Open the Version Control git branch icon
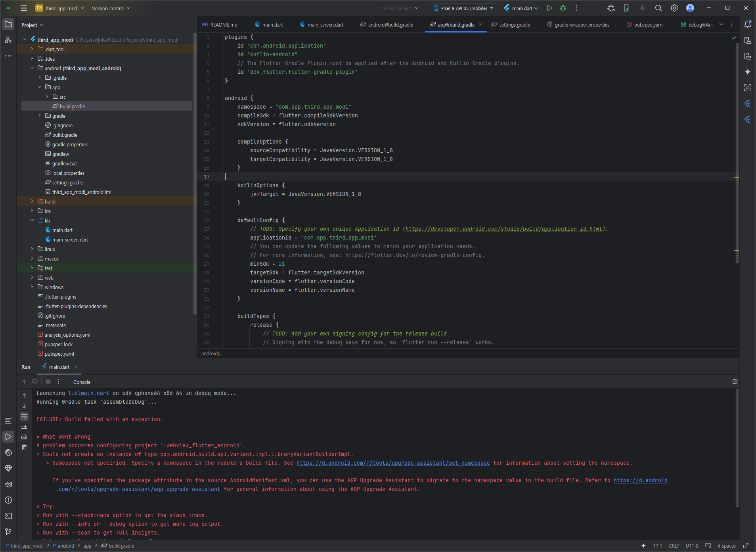The height and width of the screenshot is (552, 756). pos(8,532)
